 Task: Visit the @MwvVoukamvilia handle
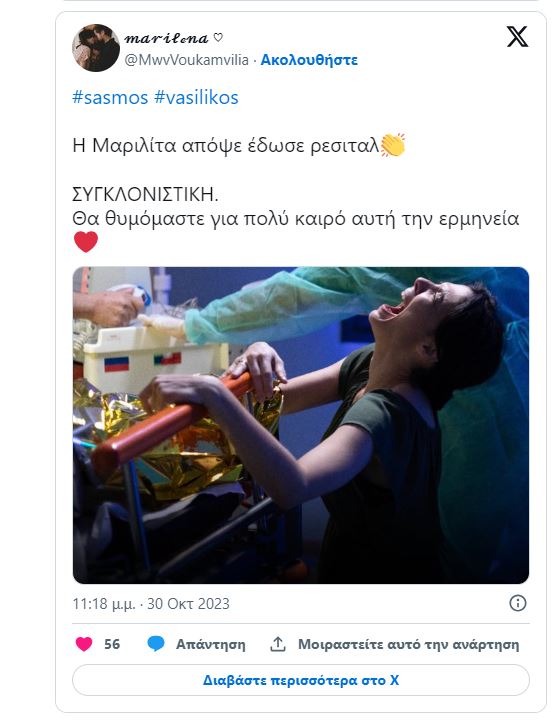pyautogui.click(x=187, y=60)
